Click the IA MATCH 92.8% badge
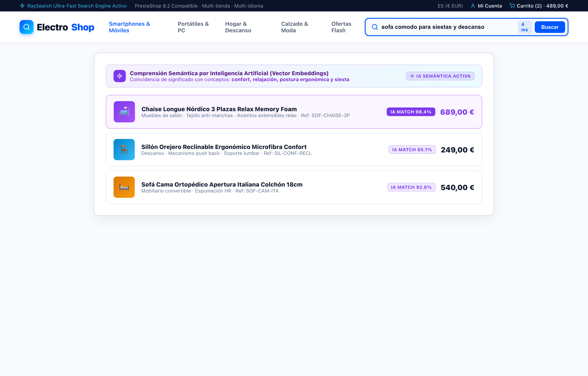Screen dimensions: 588x376 (411, 187)
